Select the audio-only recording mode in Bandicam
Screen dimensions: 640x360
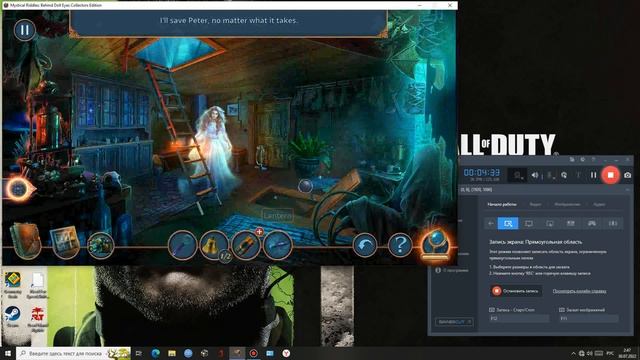pyautogui.click(x=613, y=223)
